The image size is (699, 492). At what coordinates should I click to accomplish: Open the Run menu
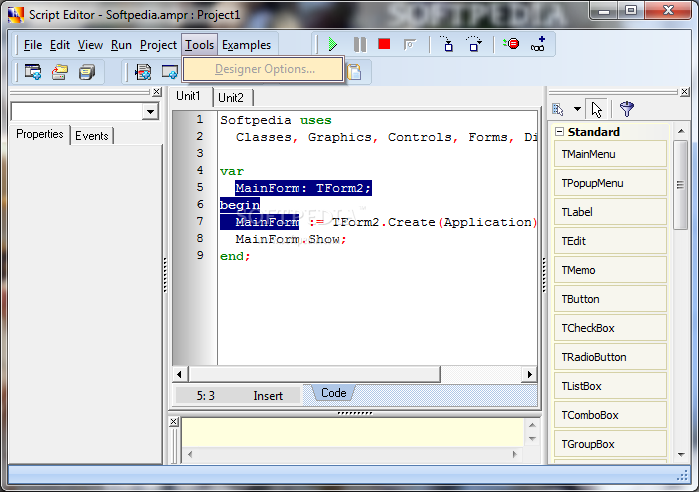click(121, 45)
